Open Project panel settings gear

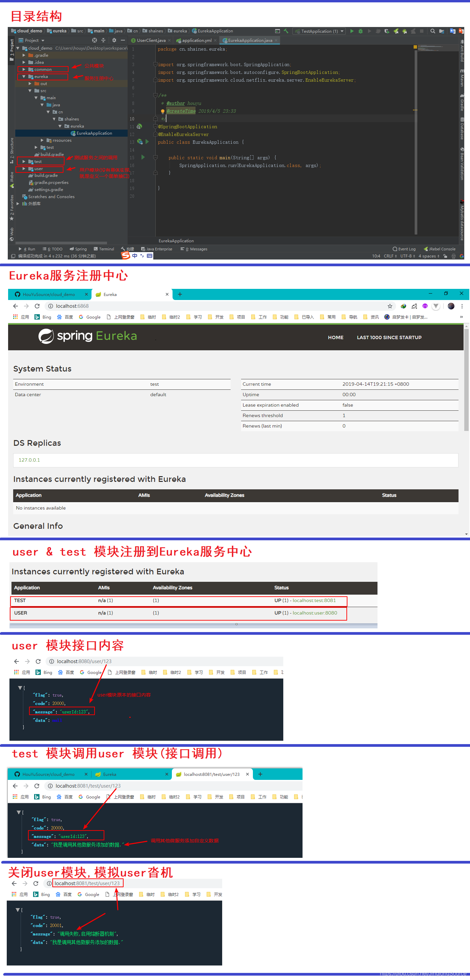(x=114, y=40)
